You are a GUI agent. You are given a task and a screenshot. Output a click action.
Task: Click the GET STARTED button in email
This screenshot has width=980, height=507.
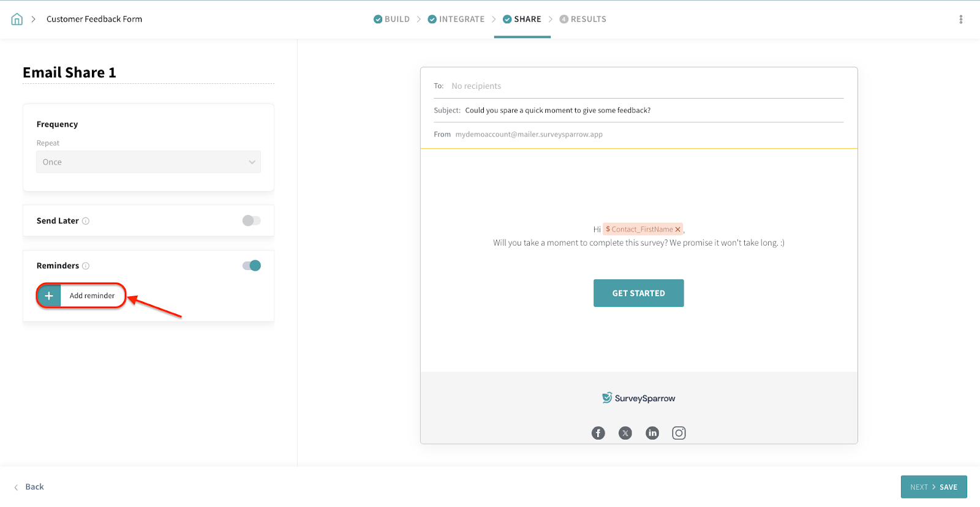point(638,293)
